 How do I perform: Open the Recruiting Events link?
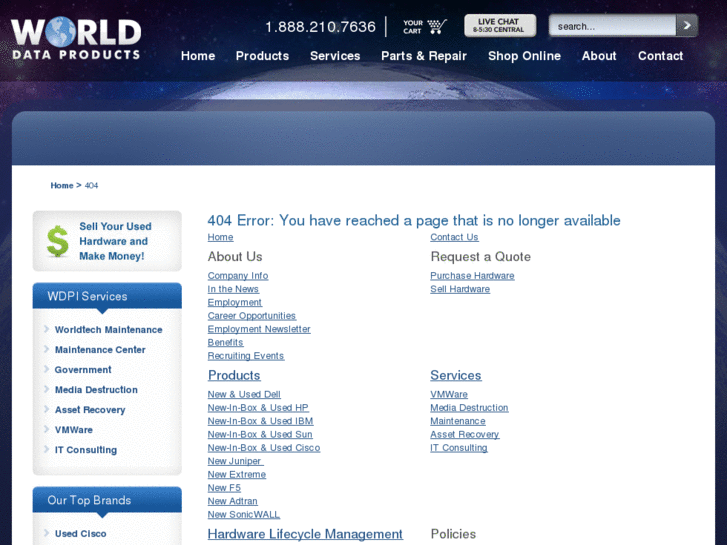pyautogui.click(x=246, y=356)
